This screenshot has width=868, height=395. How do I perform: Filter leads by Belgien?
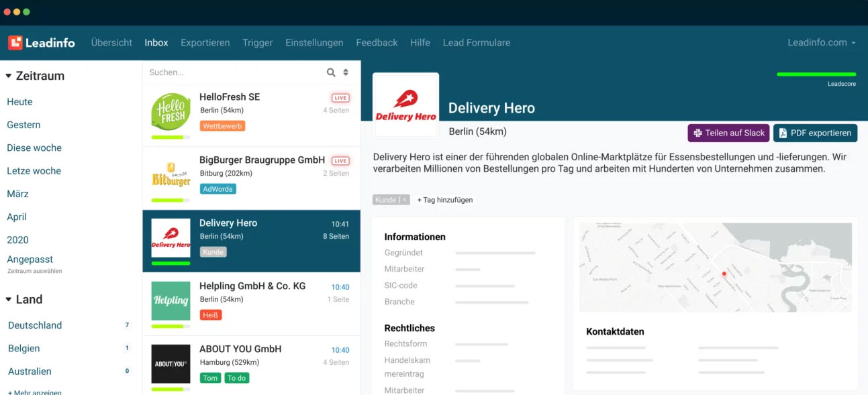24,348
